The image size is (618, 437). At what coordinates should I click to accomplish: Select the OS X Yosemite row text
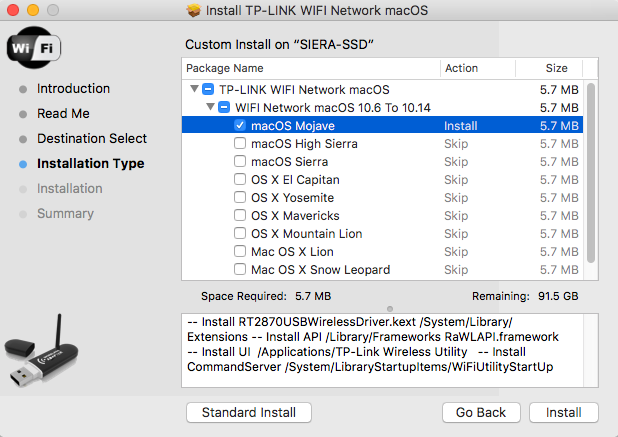(292, 198)
